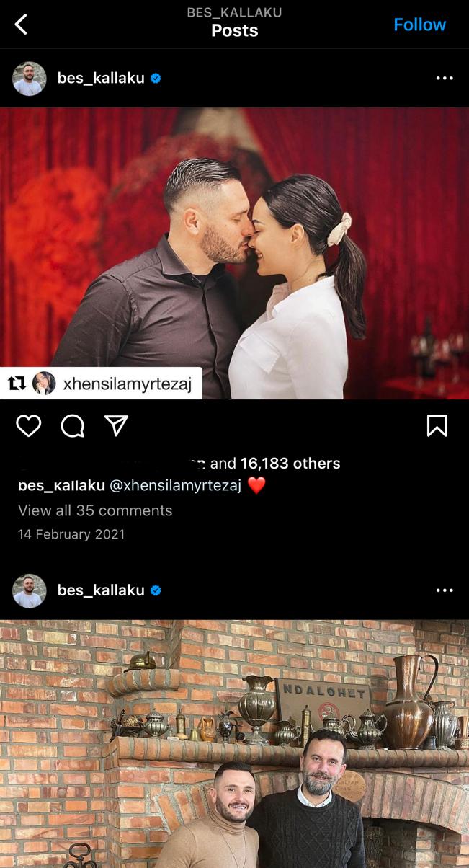Tap the repost arrows icon on the photo

tap(17, 384)
